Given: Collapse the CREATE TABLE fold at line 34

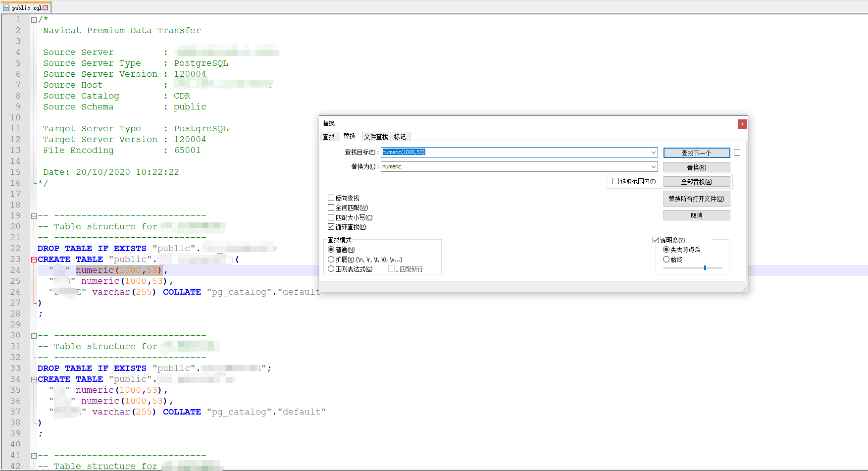Looking at the screenshot, I should pos(34,379).
